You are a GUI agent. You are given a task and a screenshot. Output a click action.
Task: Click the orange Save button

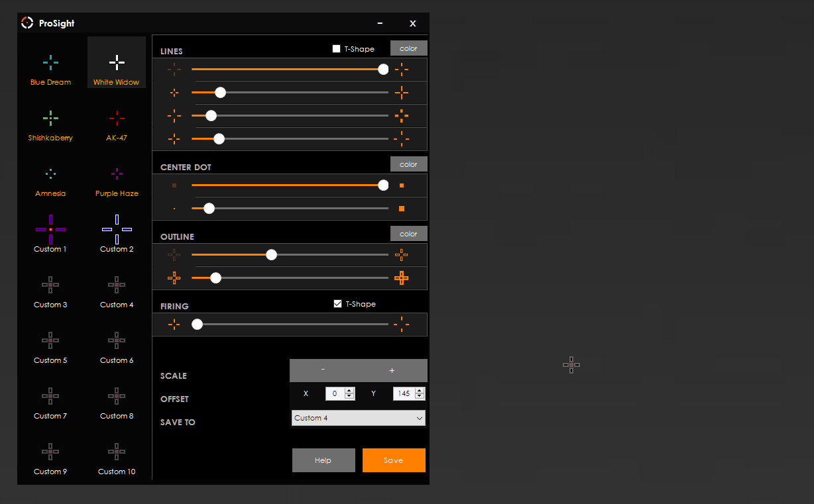[394, 460]
